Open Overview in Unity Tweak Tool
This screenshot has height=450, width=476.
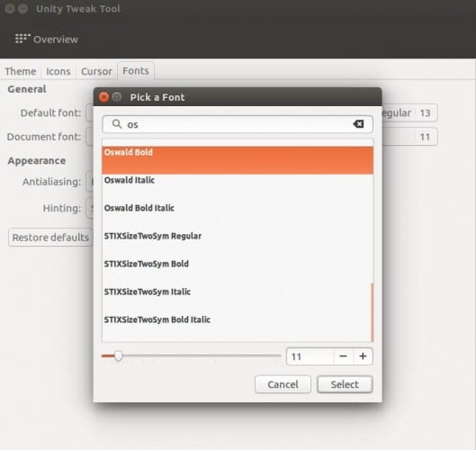[x=47, y=40]
